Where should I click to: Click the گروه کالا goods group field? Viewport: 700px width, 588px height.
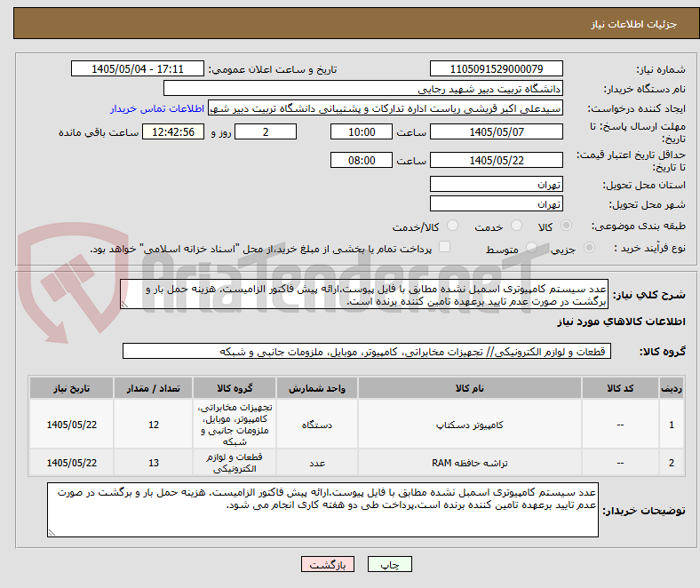click(x=367, y=352)
